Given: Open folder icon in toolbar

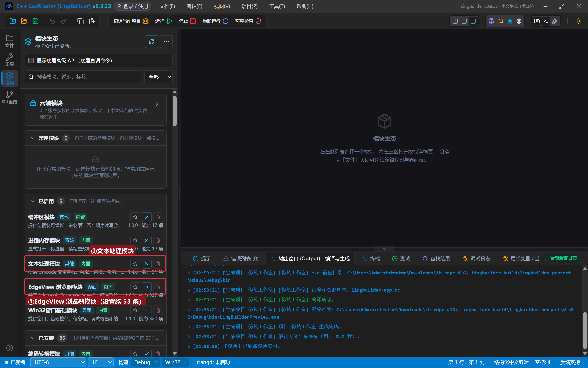Looking at the screenshot, I should 24,21.
